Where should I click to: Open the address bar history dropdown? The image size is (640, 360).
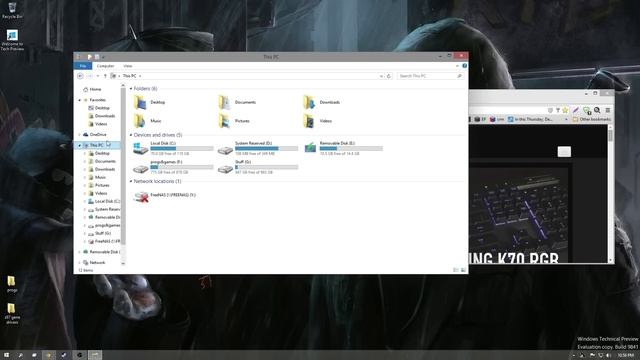click(381, 76)
